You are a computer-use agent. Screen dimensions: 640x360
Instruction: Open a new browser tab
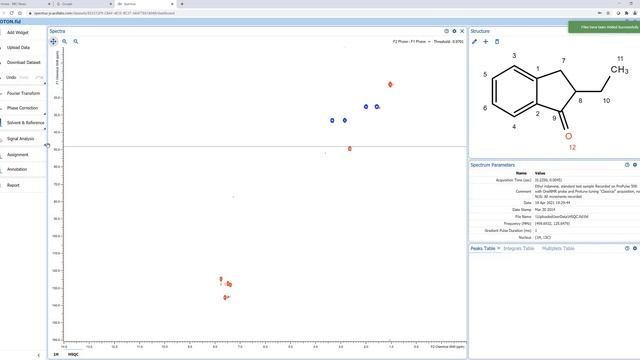[x=182, y=4]
